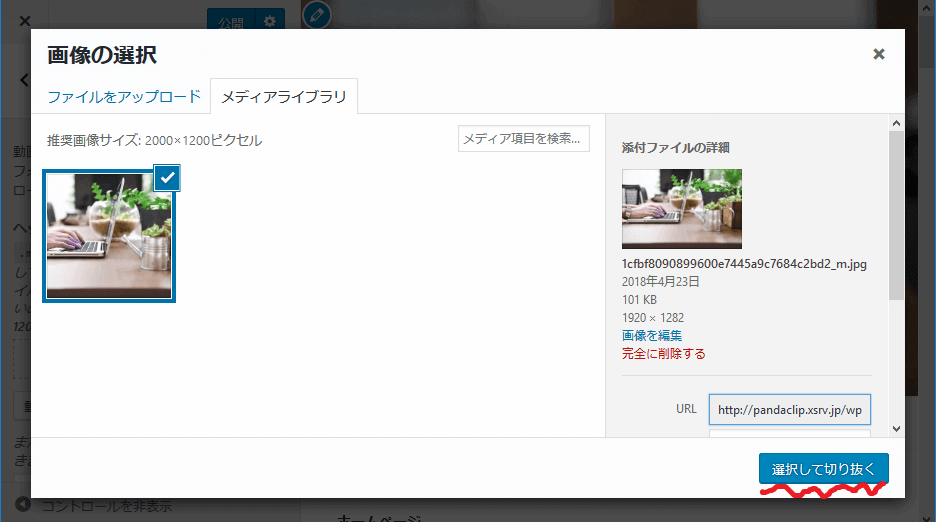Close the 画像の選択 dialog with X
This screenshot has height=522, width=936.
click(879, 54)
